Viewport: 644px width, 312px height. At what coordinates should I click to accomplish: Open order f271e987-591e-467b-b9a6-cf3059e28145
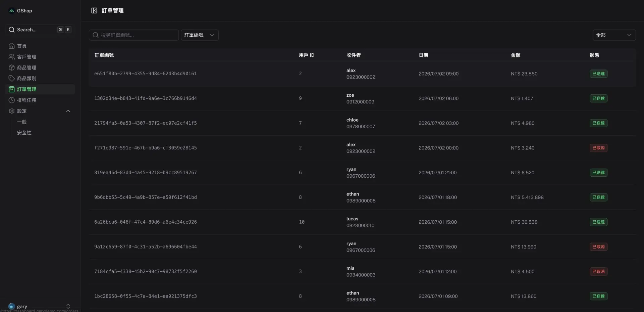coord(146,148)
